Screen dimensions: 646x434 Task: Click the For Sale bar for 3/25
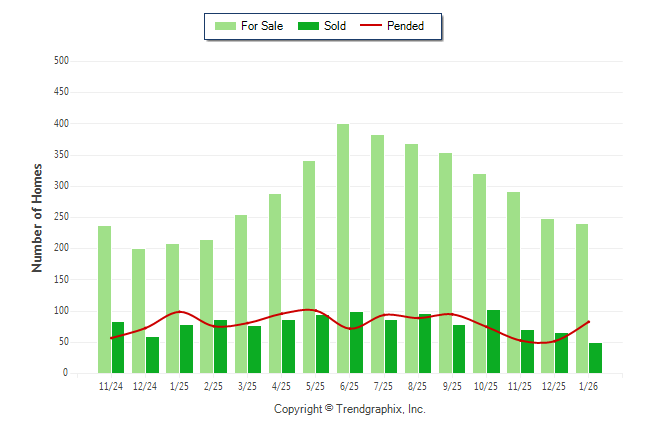[240, 293]
